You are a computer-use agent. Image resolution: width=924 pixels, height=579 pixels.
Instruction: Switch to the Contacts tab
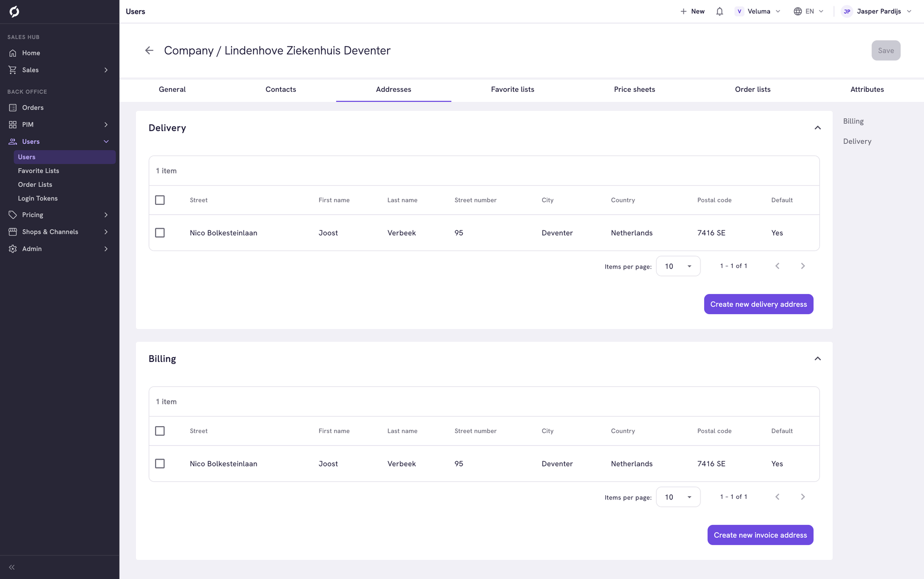pyautogui.click(x=281, y=90)
